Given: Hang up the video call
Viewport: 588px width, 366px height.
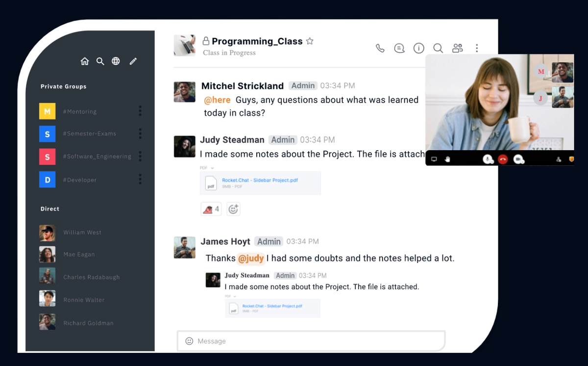Looking at the screenshot, I should point(502,159).
